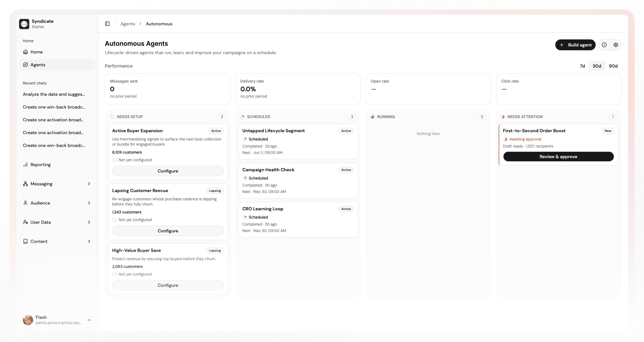644x342 pixels.
Task: Click the Audience person icon
Action: coord(25,203)
